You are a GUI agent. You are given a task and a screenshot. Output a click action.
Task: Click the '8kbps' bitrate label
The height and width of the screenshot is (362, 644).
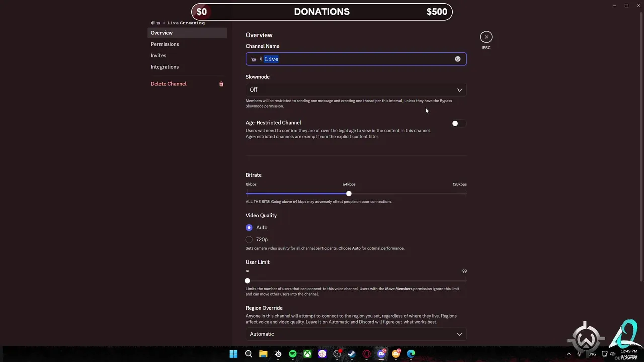[251, 184]
